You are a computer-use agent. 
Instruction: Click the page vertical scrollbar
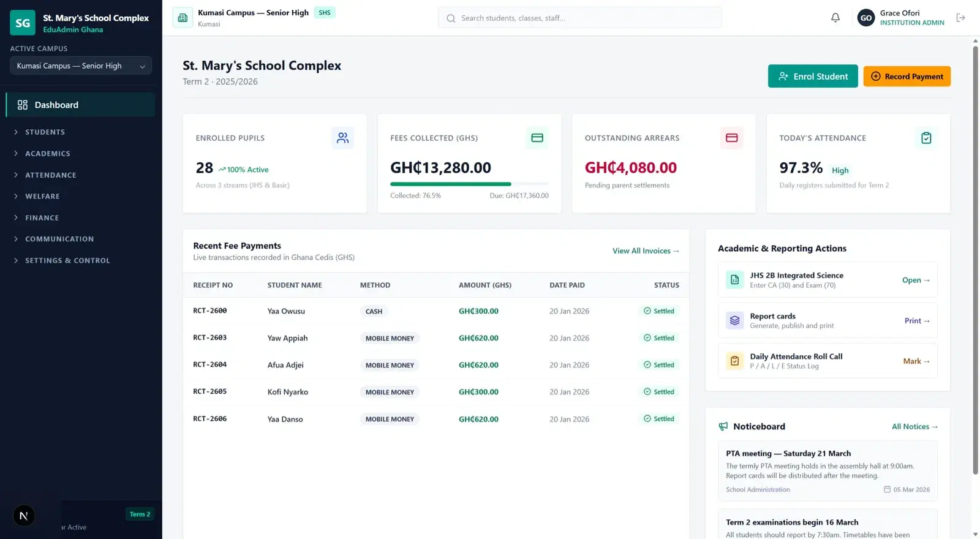[x=976, y=260]
